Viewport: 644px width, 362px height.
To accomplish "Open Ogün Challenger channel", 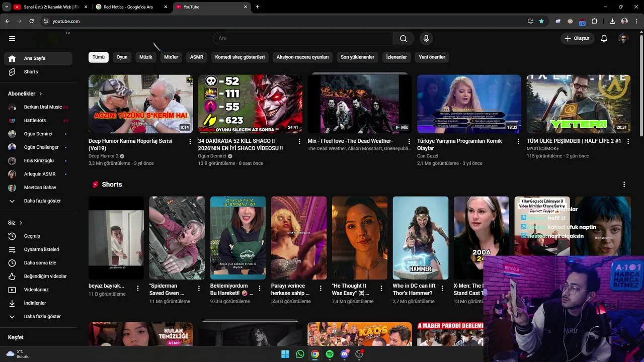I will [38, 147].
